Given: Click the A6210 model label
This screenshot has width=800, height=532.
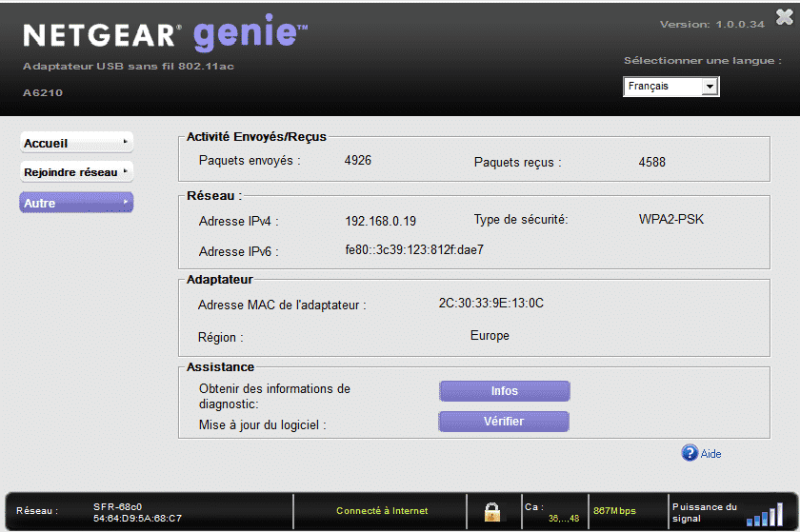Looking at the screenshot, I should [x=43, y=93].
